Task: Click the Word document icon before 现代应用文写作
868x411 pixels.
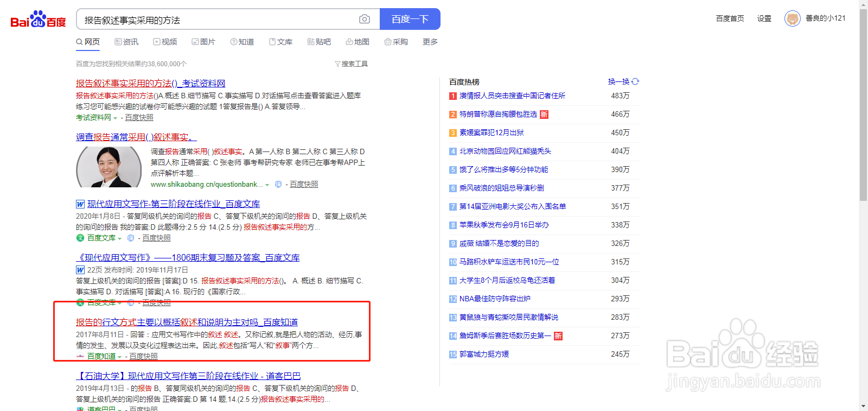Action: 80,204
